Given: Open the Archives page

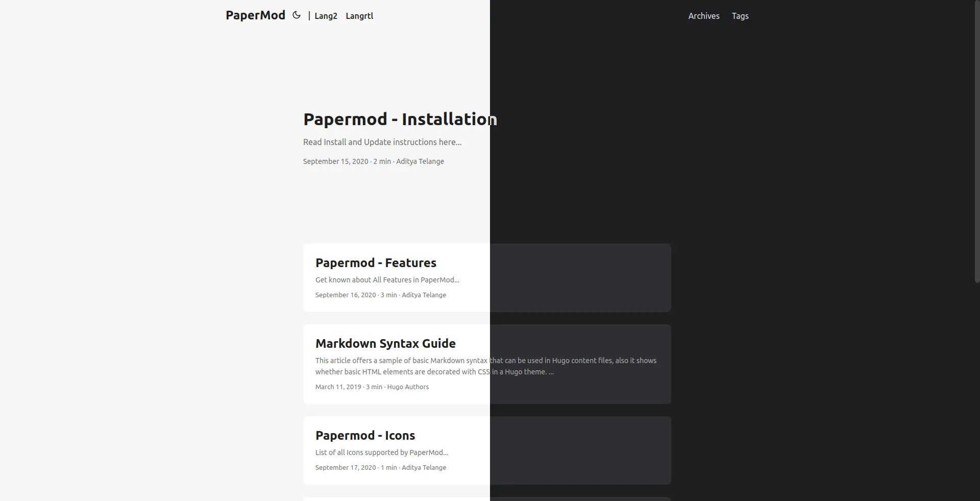Looking at the screenshot, I should coord(703,16).
